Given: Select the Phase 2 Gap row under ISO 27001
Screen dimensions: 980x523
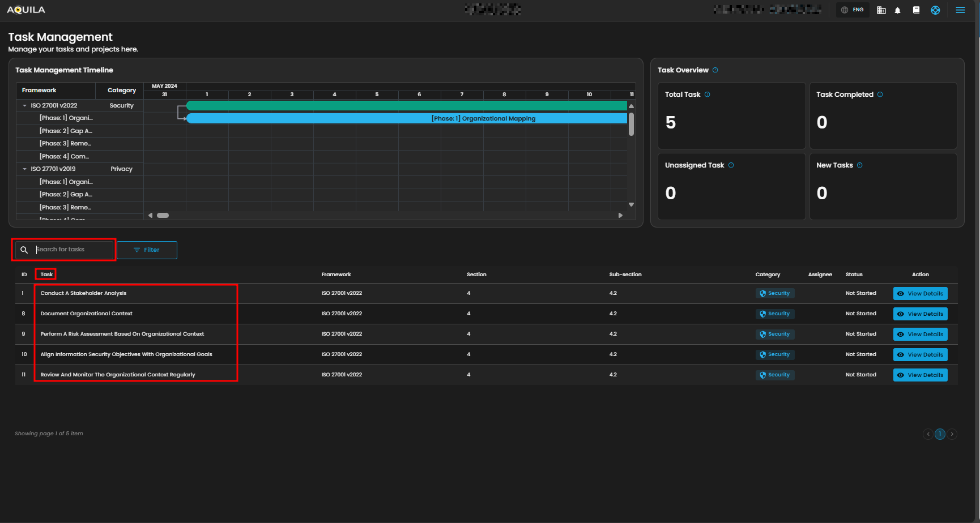Looking at the screenshot, I should click(66, 131).
